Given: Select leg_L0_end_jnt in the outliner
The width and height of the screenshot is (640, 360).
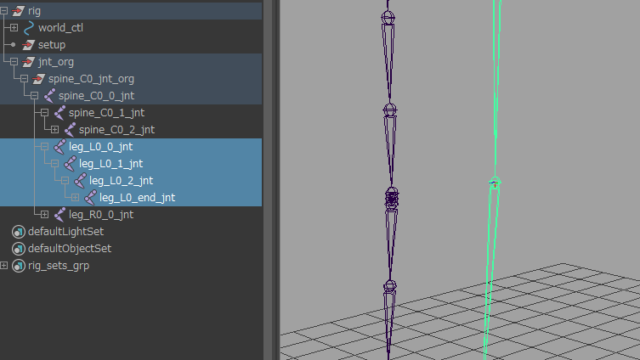Looking at the screenshot, I should coord(137,198).
